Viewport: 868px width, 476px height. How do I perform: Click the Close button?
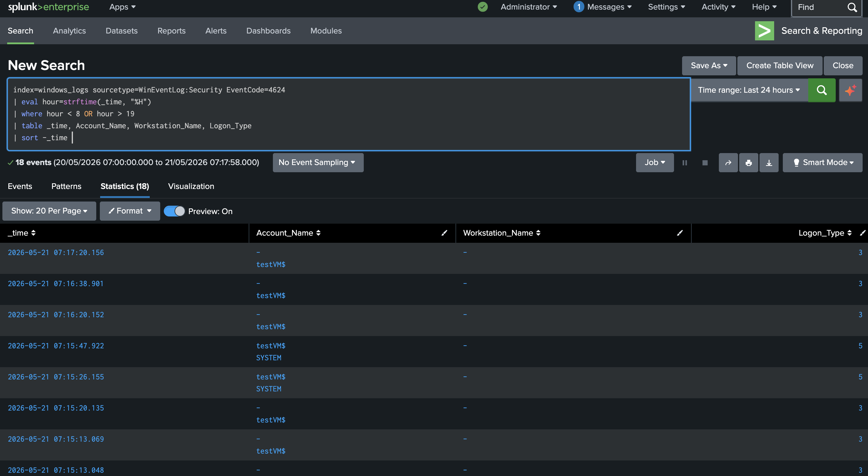click(843, 66)
